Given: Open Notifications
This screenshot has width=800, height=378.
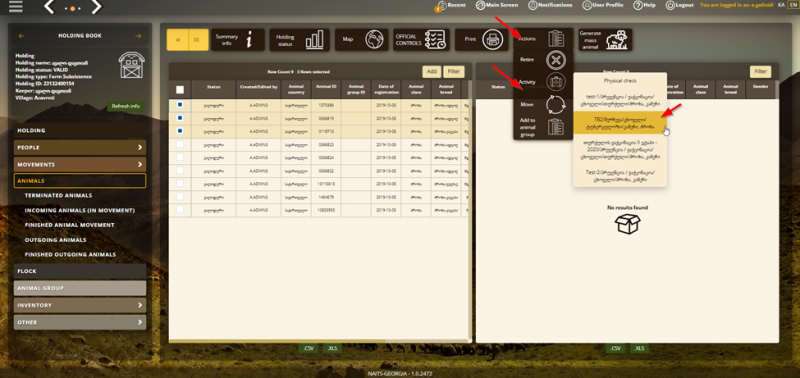Looking at the screenshot, I should tap(550, 5).
